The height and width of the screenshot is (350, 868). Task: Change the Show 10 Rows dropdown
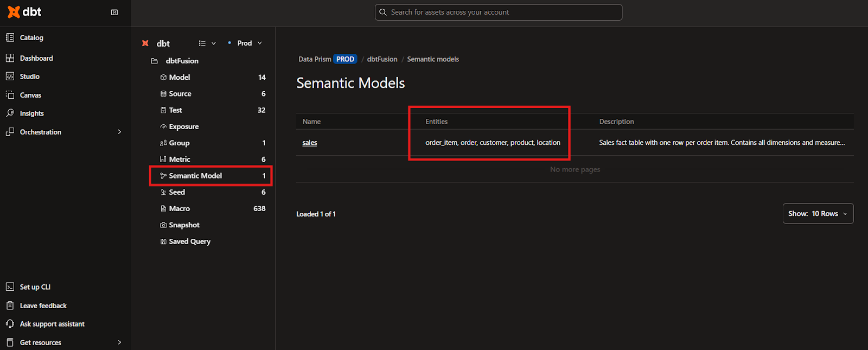pyautogui.click(x=818, y=214)
